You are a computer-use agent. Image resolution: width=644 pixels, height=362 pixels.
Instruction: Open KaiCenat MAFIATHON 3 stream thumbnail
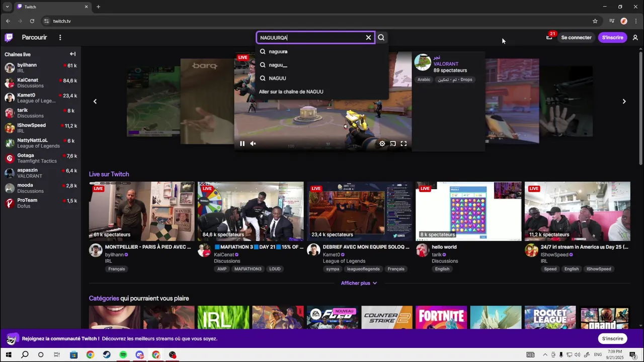click(x=251, y=211)
